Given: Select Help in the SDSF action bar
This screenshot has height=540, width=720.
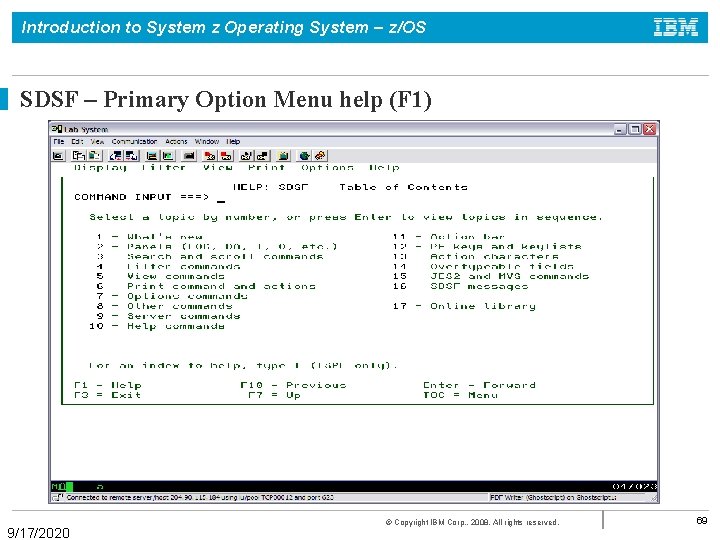Looking at the screenshot, I should click(384, 168).
